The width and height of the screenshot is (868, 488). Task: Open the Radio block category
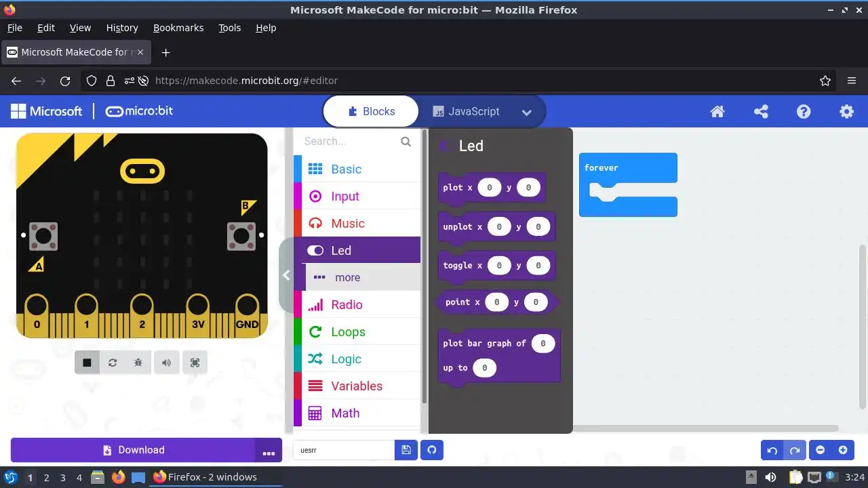pos(357,304)
